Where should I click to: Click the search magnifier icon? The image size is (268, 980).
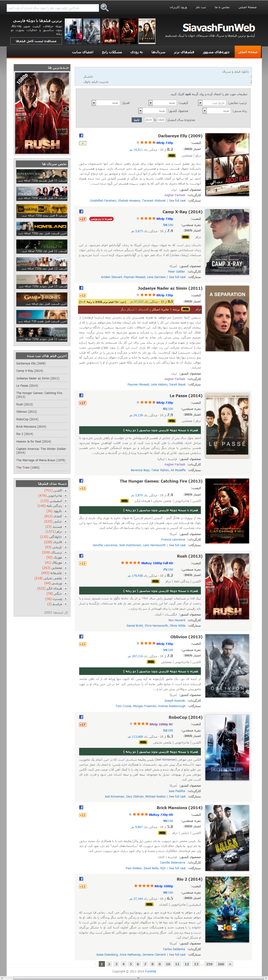tap(104, 7)
